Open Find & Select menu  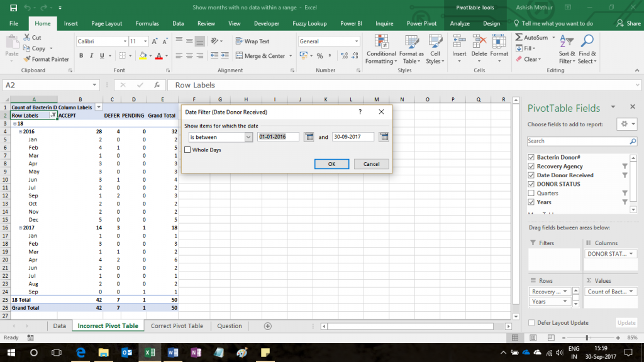tap(587, 49)
